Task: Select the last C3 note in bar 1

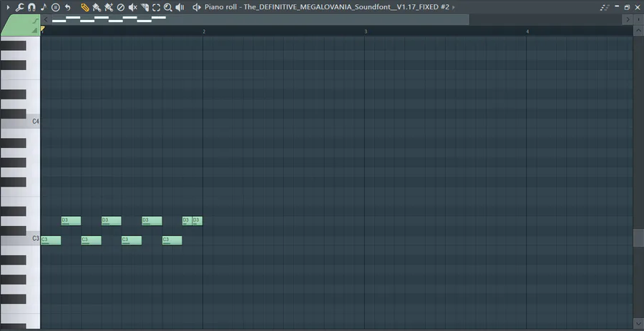Action: [172, 240]
